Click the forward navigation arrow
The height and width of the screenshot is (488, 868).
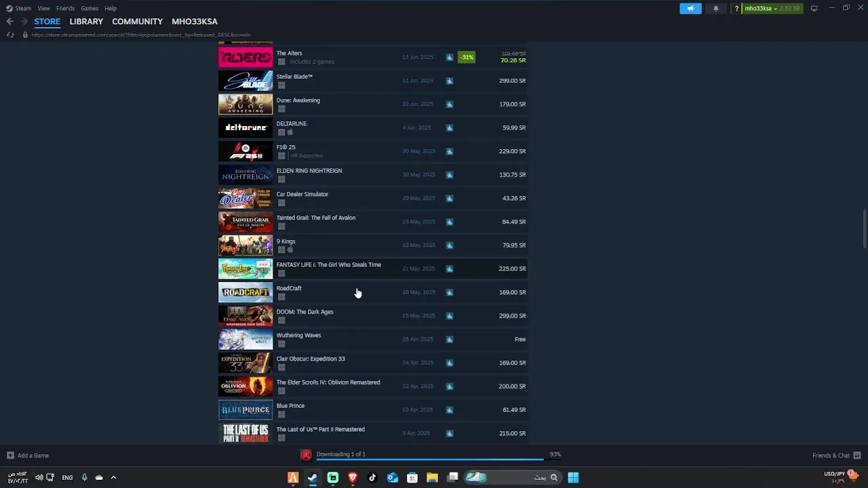tap(24, 22)
